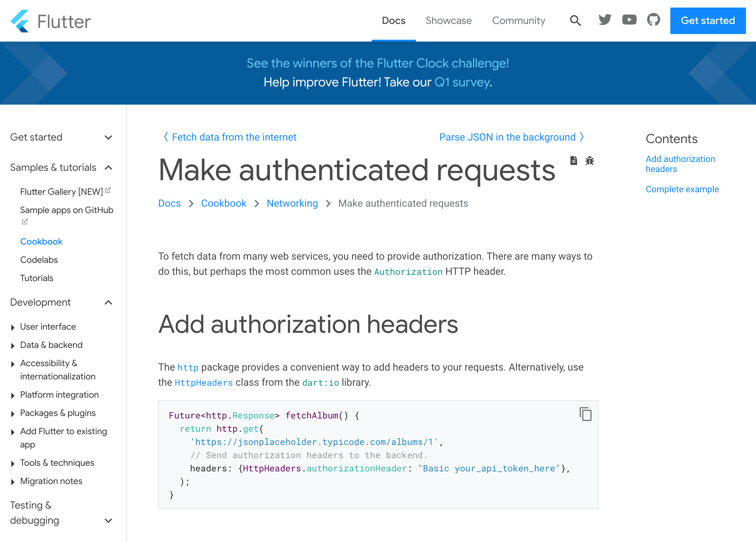
Task: Go to Parse JSON in the background
Action: [x=511, y=137]
